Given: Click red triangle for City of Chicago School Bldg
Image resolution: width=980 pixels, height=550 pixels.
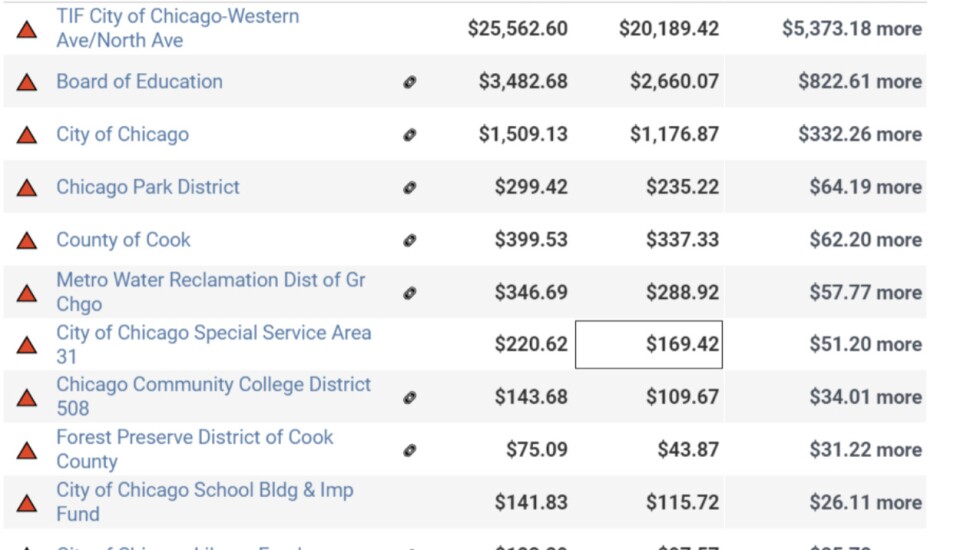Looking at the screenshot, I should (x=28, y=503).
